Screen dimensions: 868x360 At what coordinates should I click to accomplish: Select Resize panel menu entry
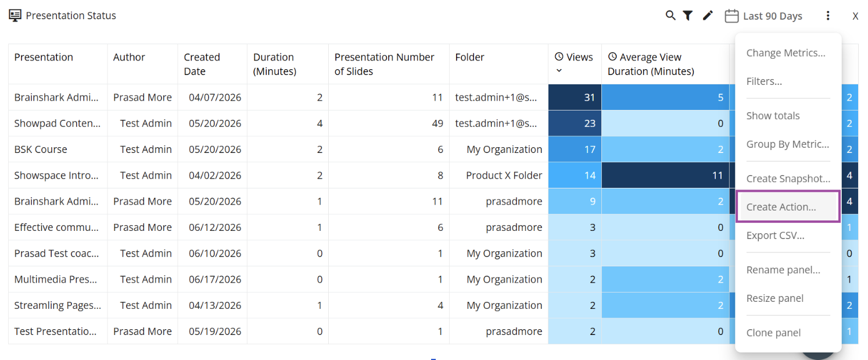click(x=775, y=298)
